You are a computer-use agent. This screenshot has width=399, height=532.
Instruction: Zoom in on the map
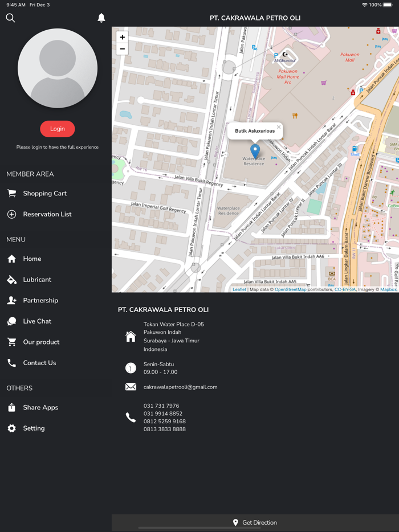pos(122,37)
